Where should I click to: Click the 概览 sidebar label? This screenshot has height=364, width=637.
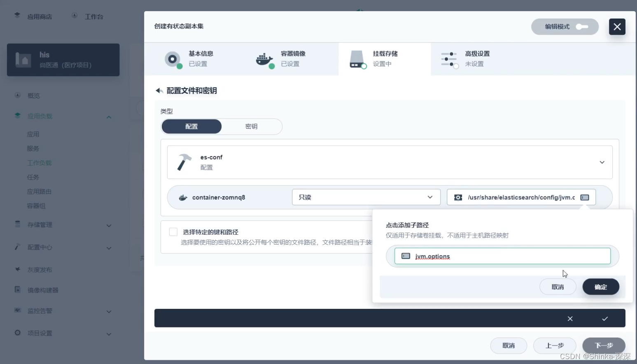pyautogui.click(x=34, y=96)
